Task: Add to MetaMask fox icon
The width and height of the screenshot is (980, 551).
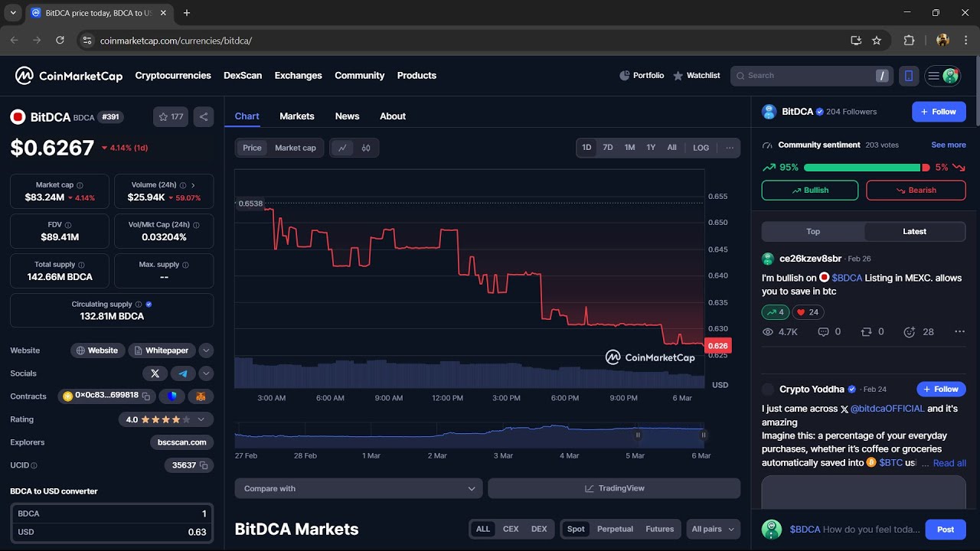Action: coord(201,396)
